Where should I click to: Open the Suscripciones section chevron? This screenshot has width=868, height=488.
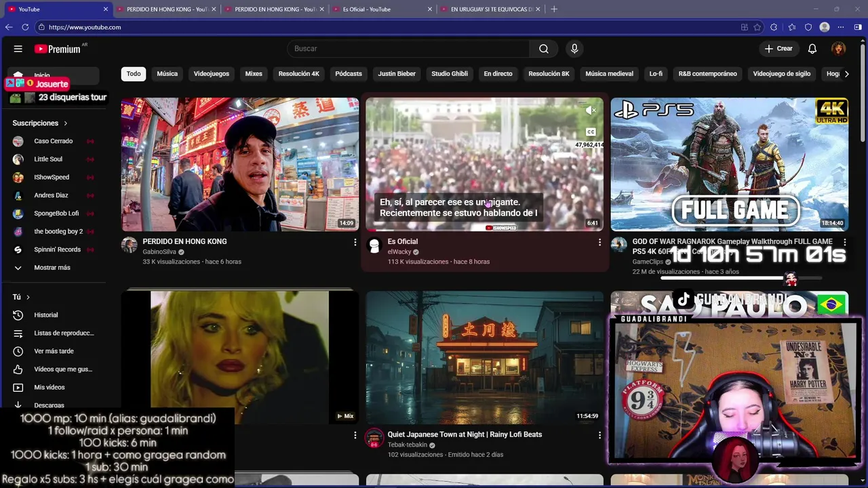[x=66, y=123]
